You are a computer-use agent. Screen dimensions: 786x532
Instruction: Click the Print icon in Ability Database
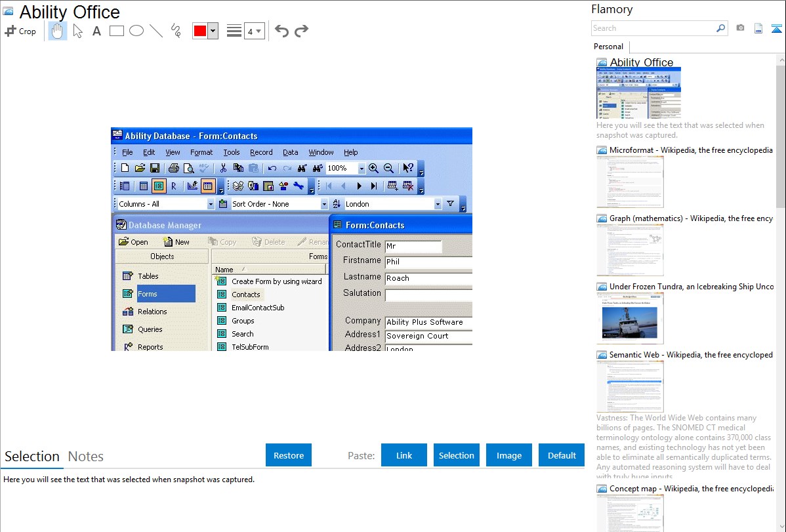[173, 168]
